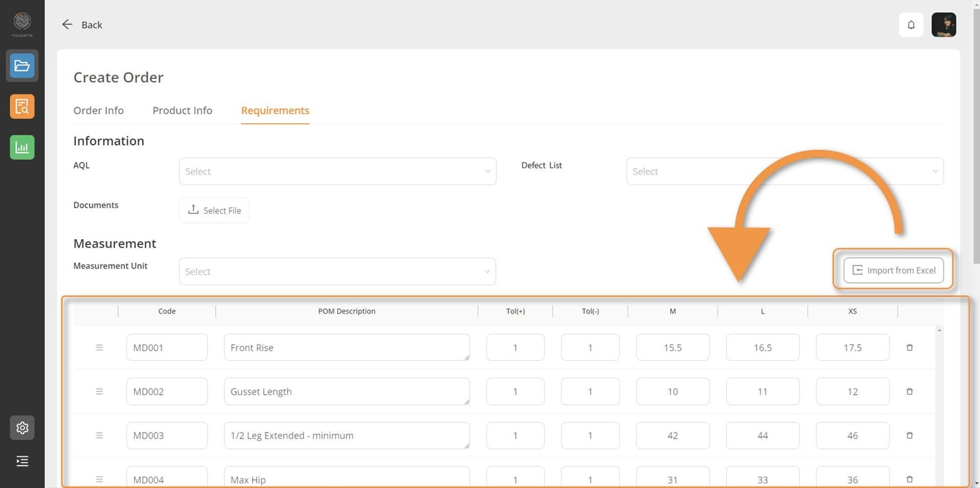Image resolution: width=980 pixels, height=488 pixels.
Task: Edit the XS value 46 field
Action: click(x=852, y=436)
